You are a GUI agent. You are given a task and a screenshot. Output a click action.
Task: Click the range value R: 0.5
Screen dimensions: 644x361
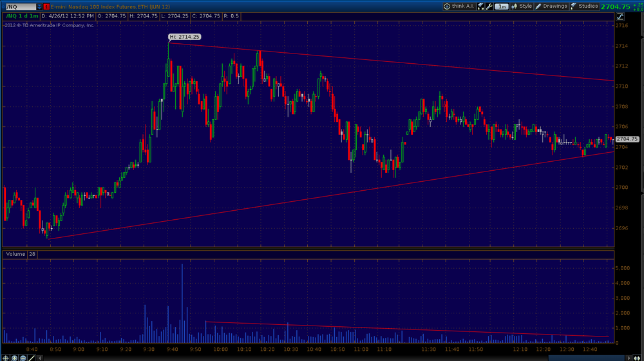click(x=231, y=16)
